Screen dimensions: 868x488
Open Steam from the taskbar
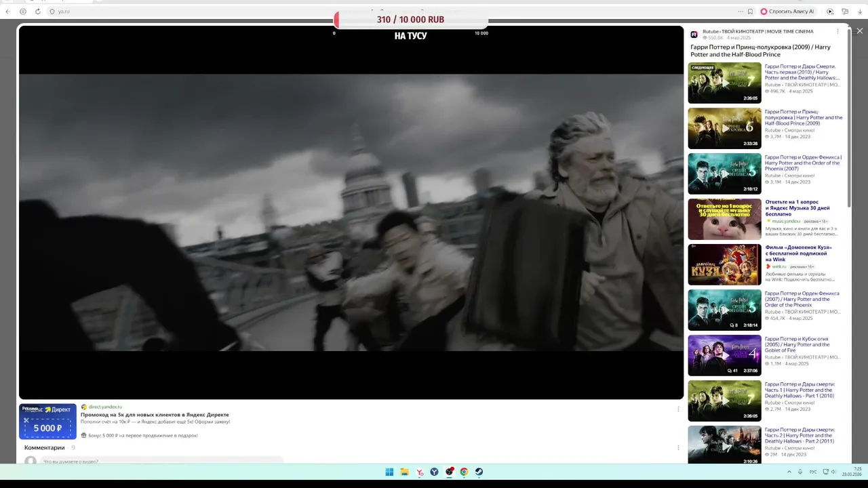tap(479, 472)
